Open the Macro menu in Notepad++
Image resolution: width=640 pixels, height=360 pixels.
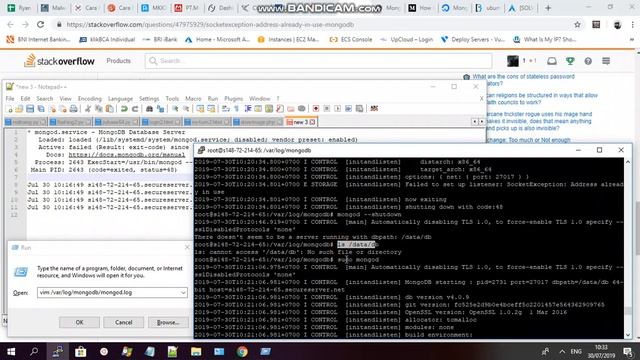(x=193, y=99)
